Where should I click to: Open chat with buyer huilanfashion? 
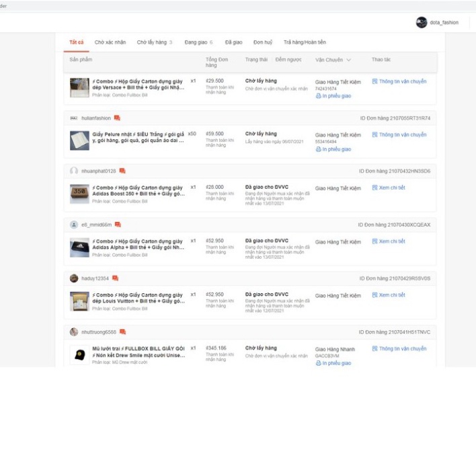tap(117, 118)
